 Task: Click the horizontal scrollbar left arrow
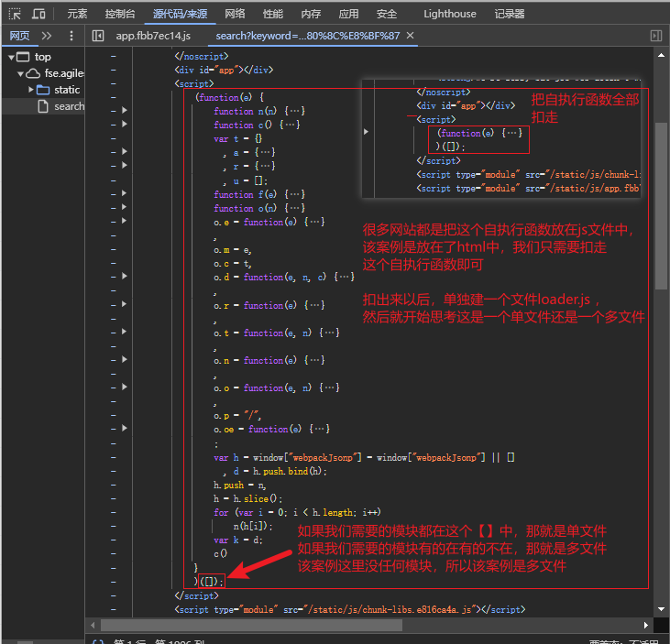tap(93, 625)
